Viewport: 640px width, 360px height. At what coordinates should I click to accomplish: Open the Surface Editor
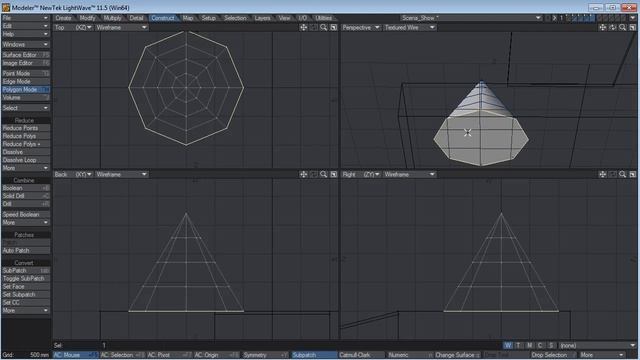coord(26,55)
